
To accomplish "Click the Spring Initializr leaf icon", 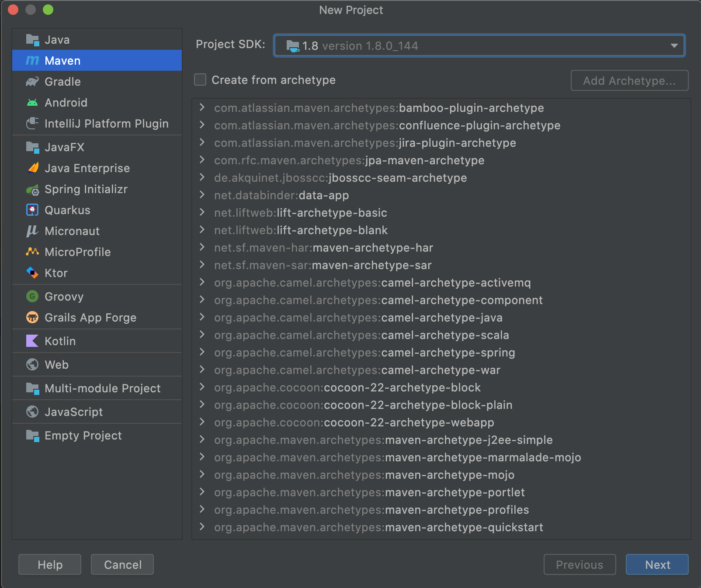I will click(32, 190).
